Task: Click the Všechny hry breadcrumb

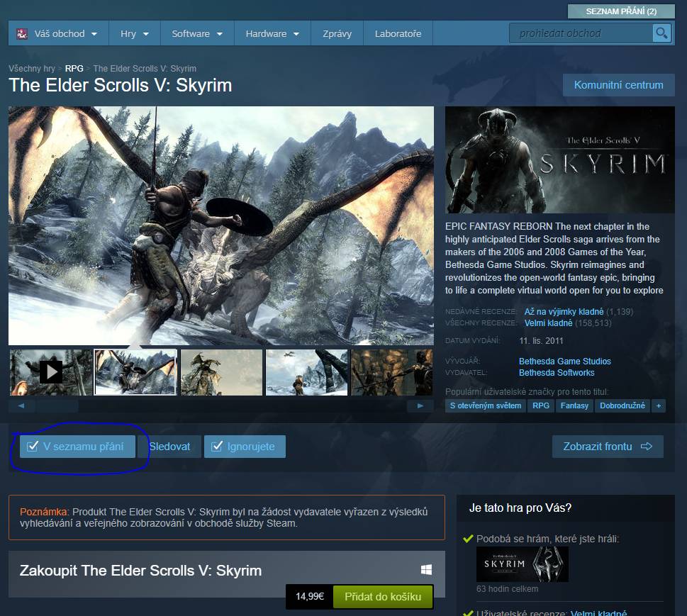Action: (x=32, y=68)
